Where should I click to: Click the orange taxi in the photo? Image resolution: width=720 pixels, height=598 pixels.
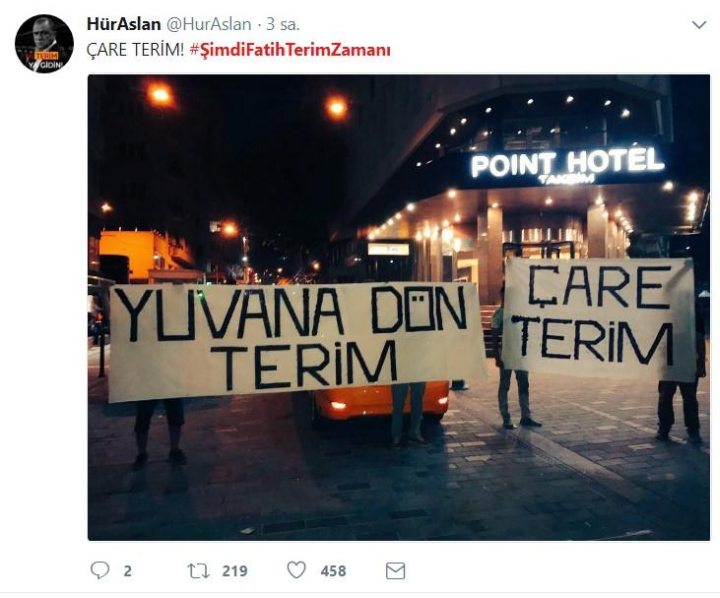381,401
